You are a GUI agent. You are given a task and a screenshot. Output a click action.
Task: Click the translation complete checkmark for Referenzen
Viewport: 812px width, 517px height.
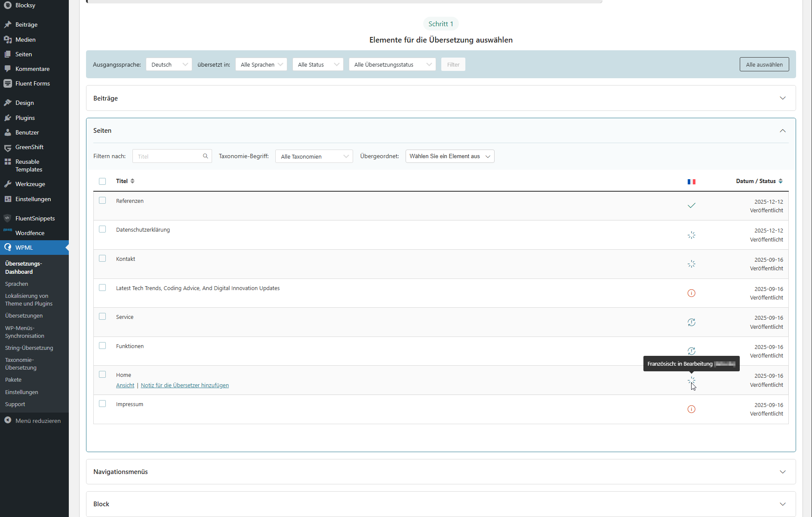tap(691, 205)
